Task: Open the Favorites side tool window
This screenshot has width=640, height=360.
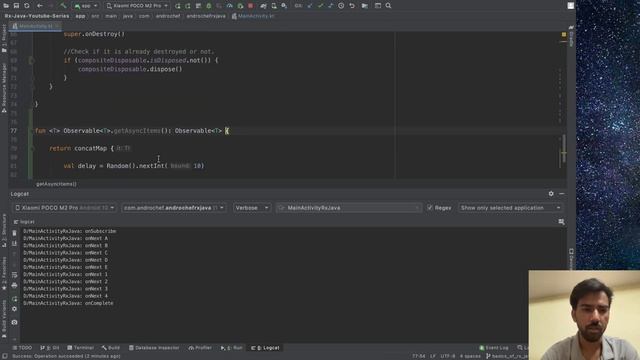Action: tap(4, 273)
